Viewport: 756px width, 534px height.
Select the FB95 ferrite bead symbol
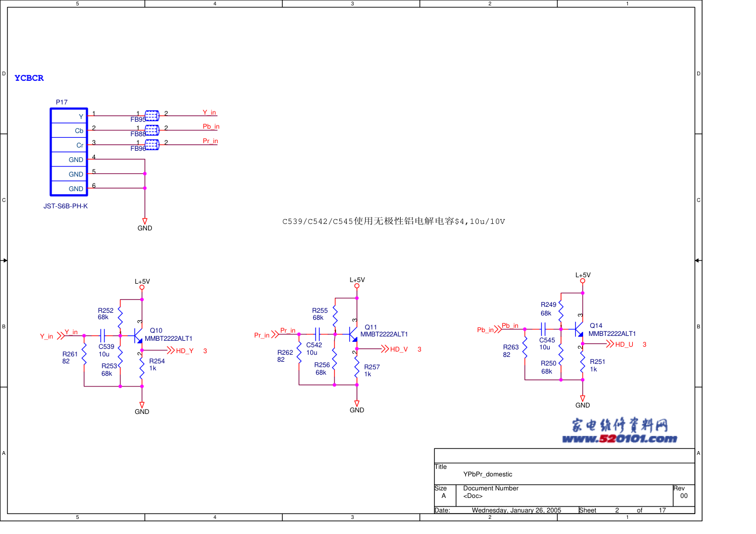pyautogui.click(x=152, y=116)
